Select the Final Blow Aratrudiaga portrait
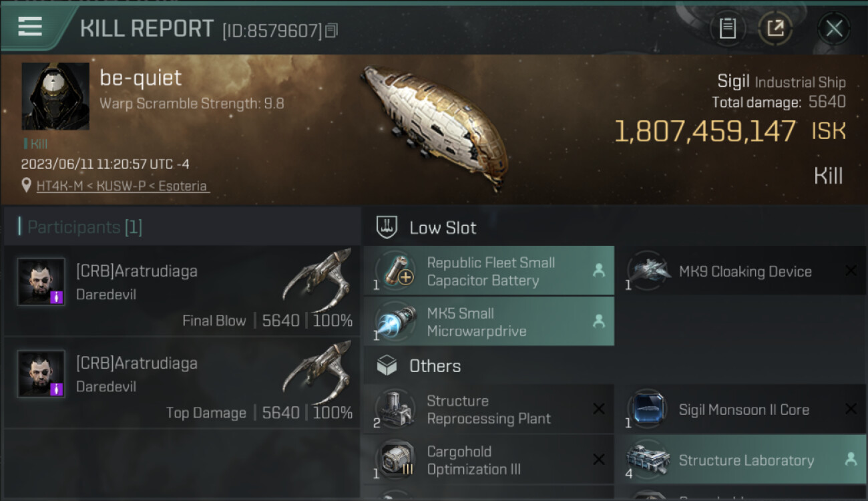Image resolution: width=868 pixels, height=501 pixels. (x=41, y=282)
